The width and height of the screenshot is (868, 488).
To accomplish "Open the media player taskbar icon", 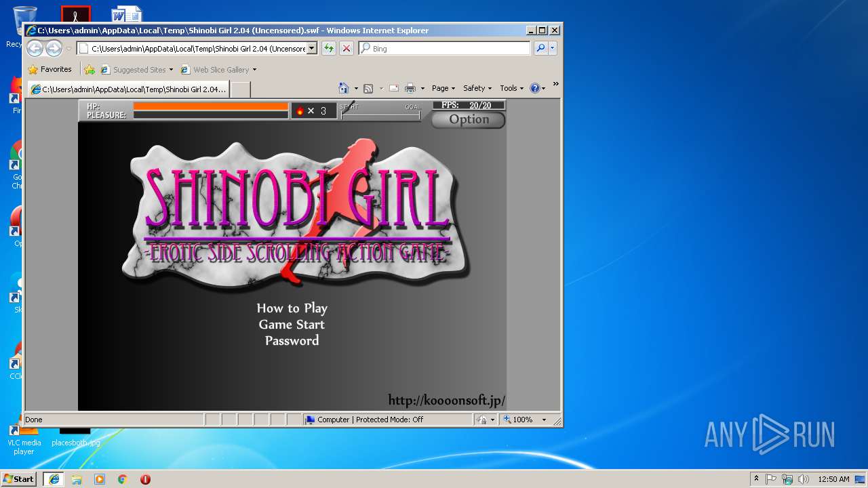I will 100,479.
